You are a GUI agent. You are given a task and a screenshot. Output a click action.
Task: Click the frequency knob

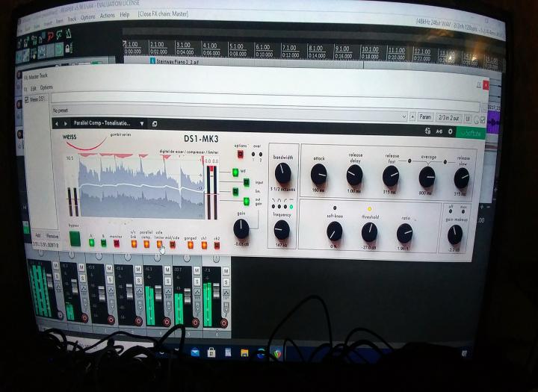282,230
